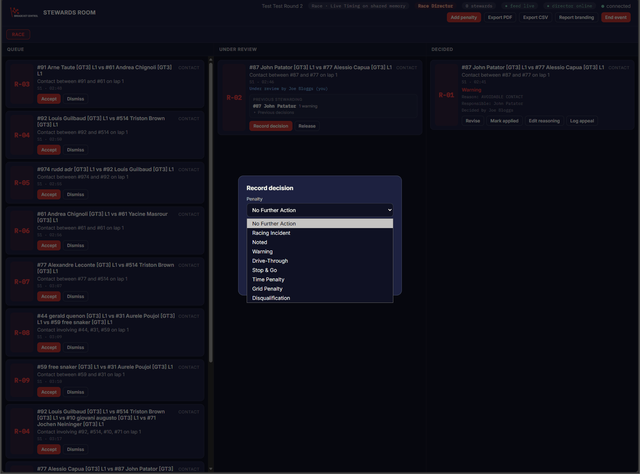Open #59 free snaker vs #31 Aurele Poujol title
Viewport: 640px width, 474px height.
pos(105,367)
